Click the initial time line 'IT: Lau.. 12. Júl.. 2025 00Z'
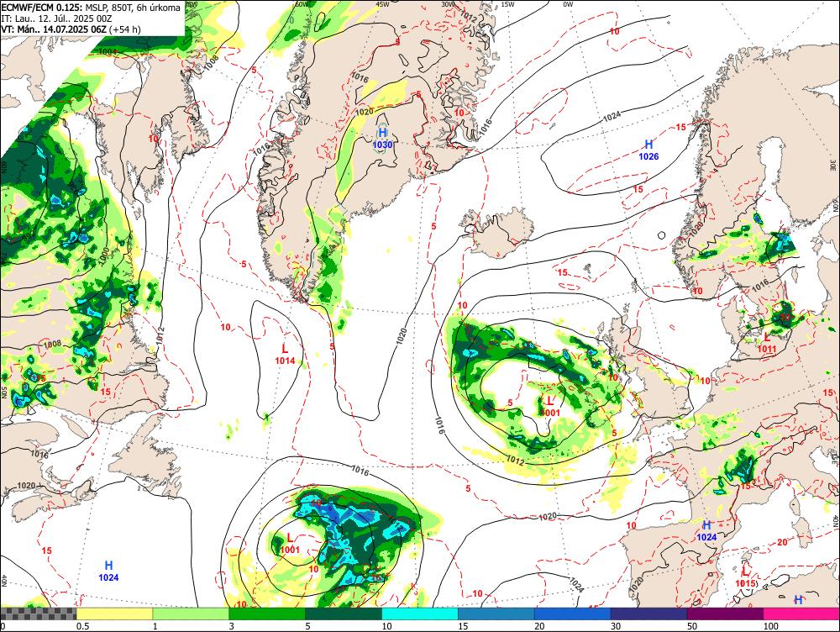The image size is (840, 632). 56,18
